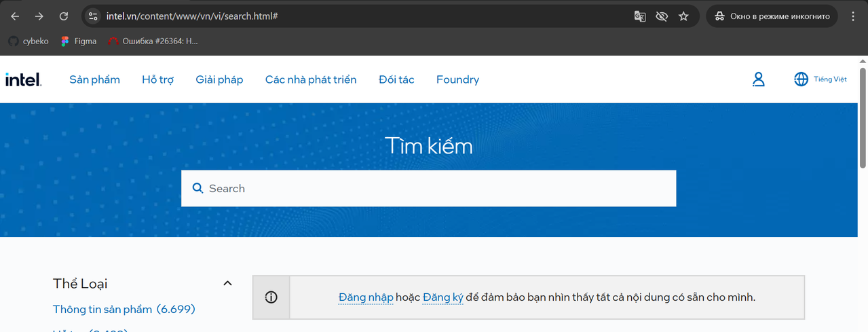Click the globe language icon
The width and height of the screenshot is (868, 332).
[x=801, y=79]
